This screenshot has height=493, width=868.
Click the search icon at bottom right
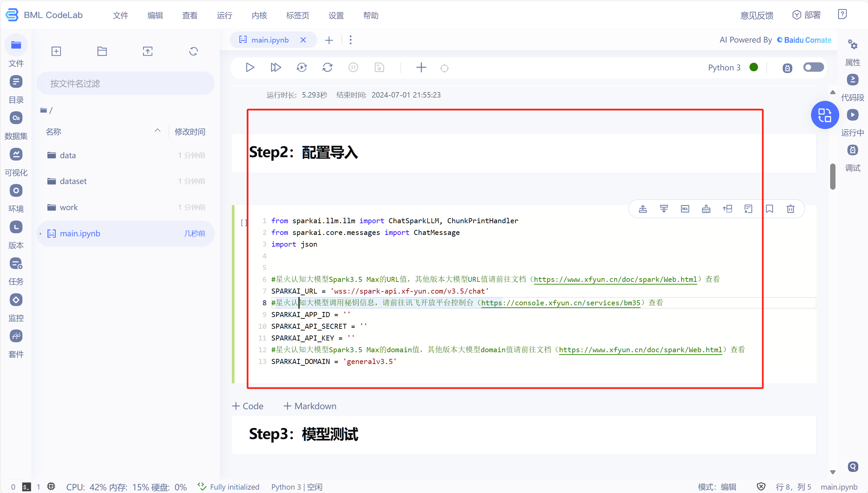pos(853,467)
